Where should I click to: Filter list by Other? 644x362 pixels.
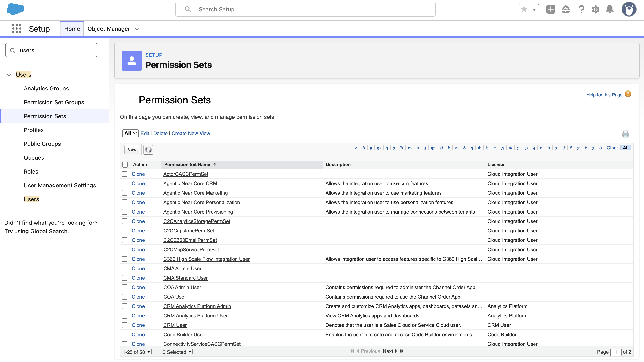(x=612, y=148)
